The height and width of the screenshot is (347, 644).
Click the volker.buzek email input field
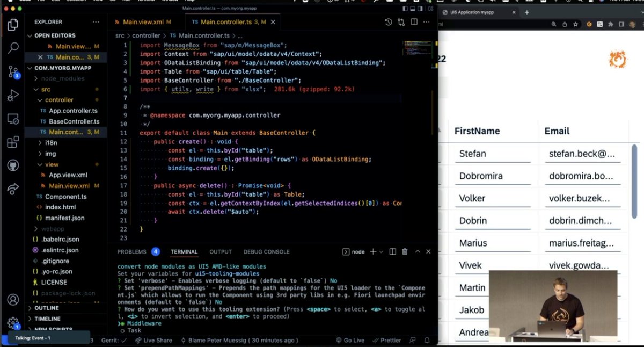pyautogui.click(x=582, y=198)
